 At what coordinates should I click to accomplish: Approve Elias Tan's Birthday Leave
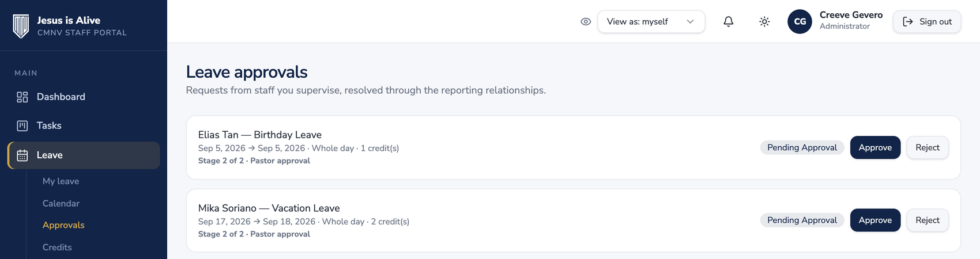coord(875,147)
